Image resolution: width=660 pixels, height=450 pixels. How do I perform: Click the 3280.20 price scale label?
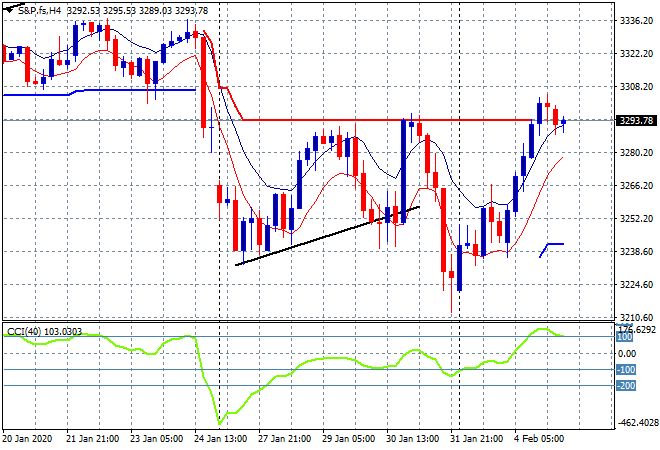636,152
